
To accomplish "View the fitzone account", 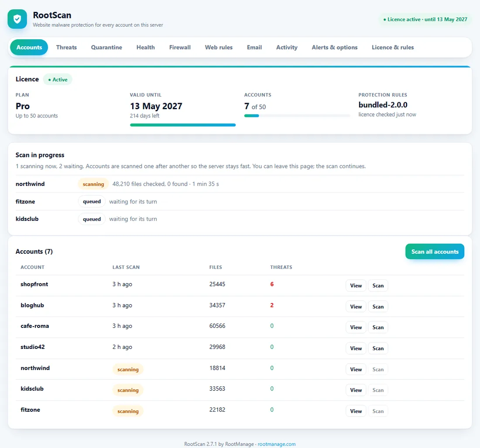I will click(356, 411).
